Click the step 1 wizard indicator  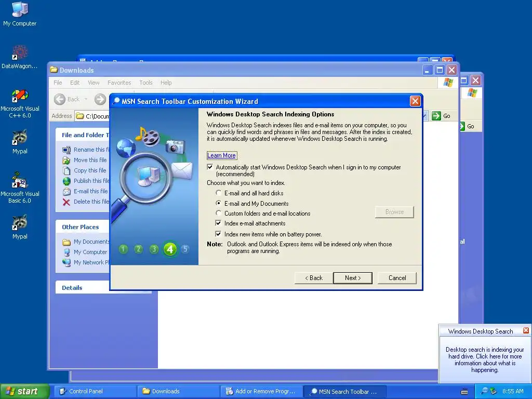[124, 249]
